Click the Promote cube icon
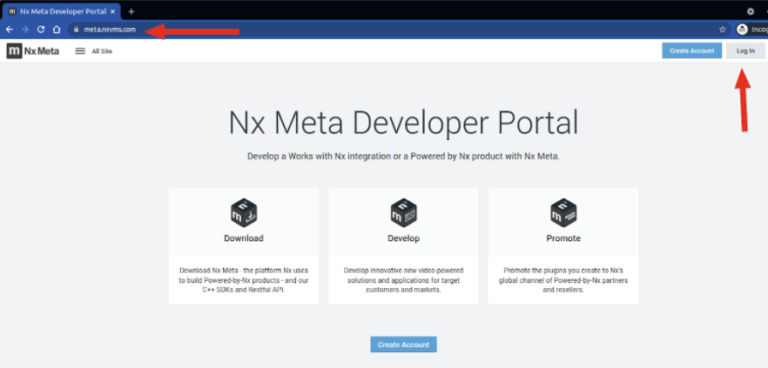The width and height of the screenshot is (768, 368). pyautogui.click(x=563, y=213)
